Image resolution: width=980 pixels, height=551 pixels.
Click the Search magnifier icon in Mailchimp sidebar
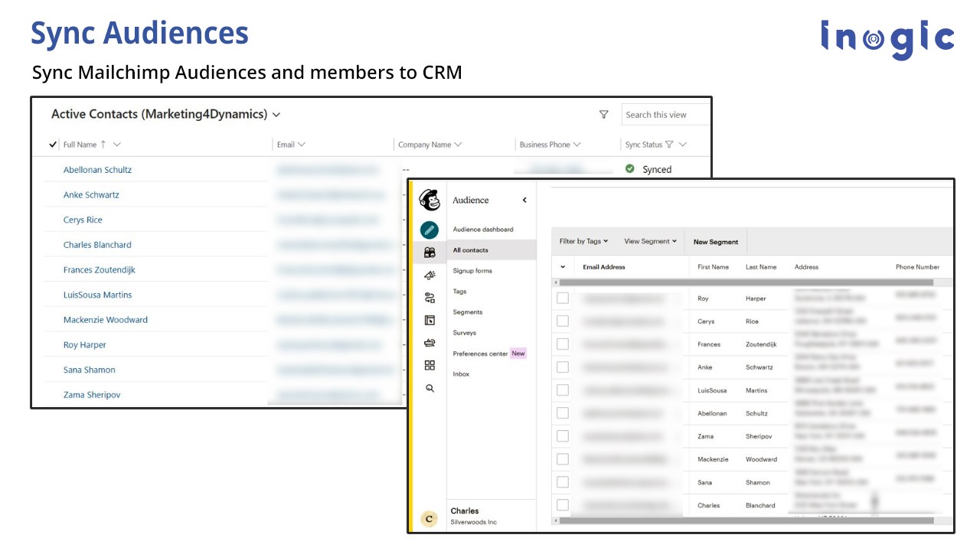tap(430, 388)
